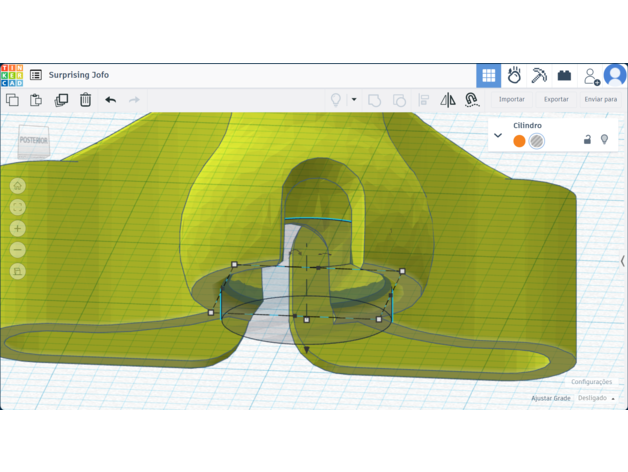Click the delete trash can icon

pos(86,100)
